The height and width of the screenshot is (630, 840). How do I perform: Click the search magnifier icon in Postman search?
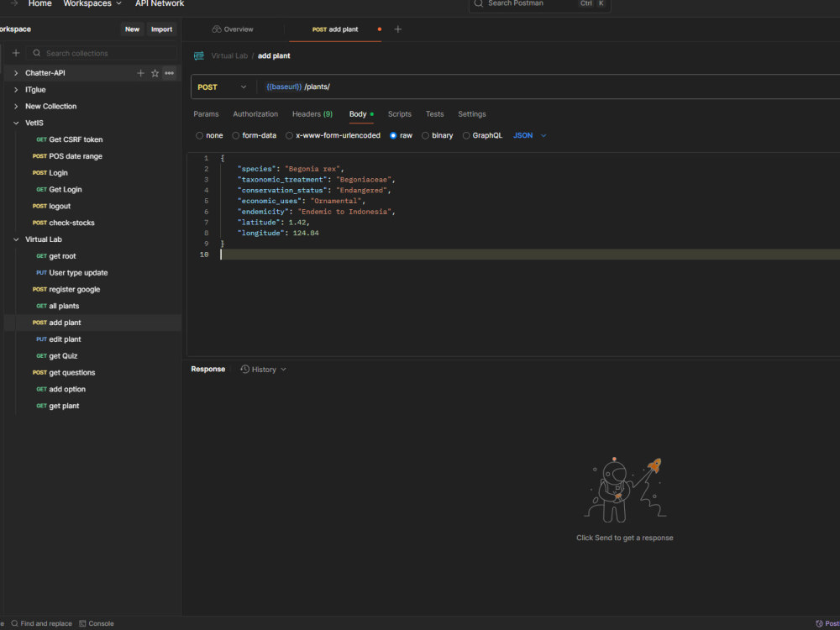(479, 3)
